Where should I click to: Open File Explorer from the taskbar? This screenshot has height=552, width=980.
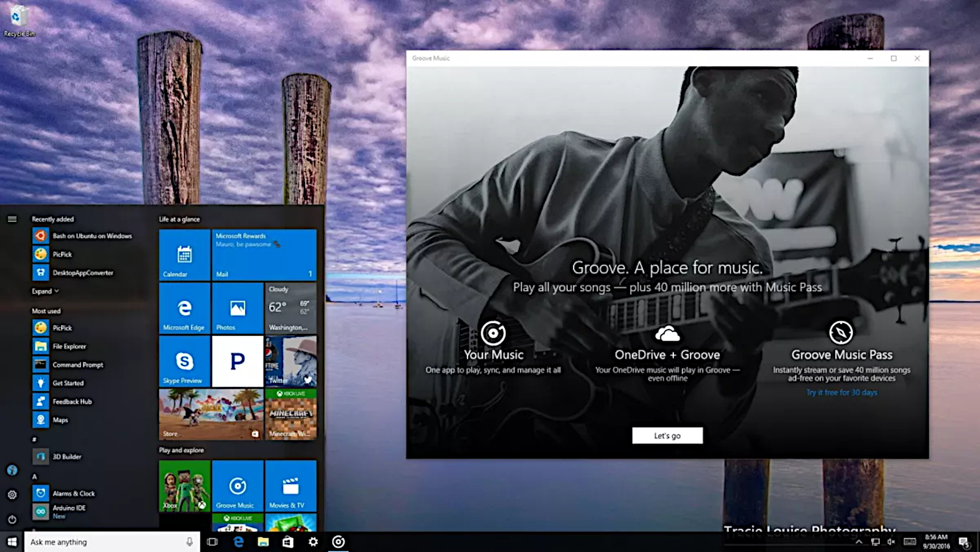point(263,542)
